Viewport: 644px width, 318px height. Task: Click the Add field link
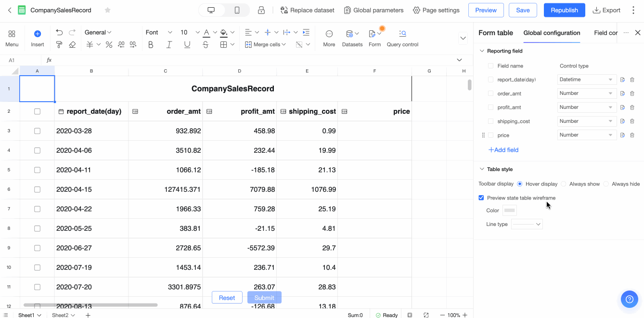(x=503, y=150)
